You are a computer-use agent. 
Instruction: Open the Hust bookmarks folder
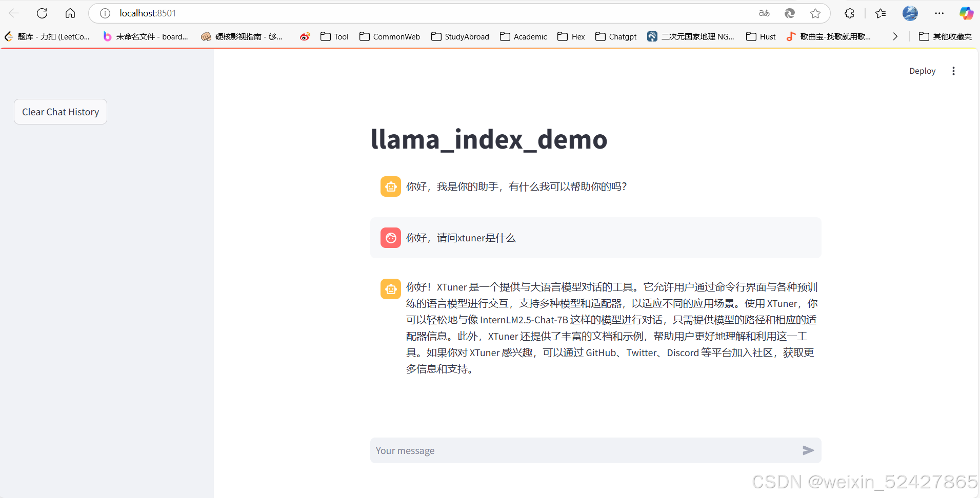[x=761, y=36]
